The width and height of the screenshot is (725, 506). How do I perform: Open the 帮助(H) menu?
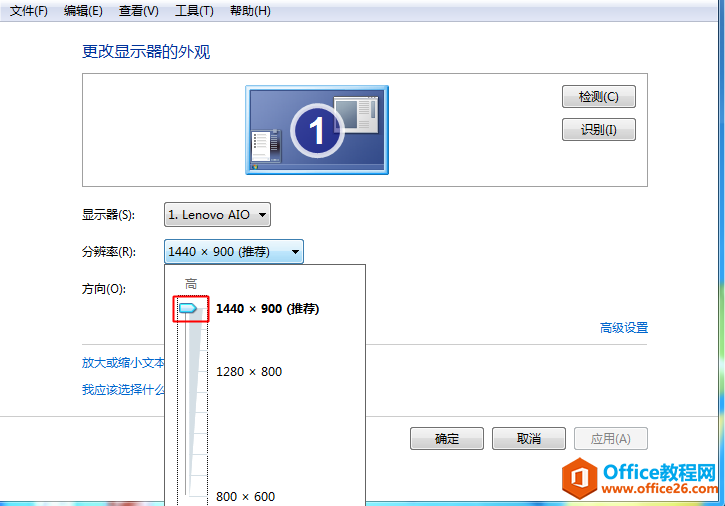pyautogui.click(x=250, y=11)
